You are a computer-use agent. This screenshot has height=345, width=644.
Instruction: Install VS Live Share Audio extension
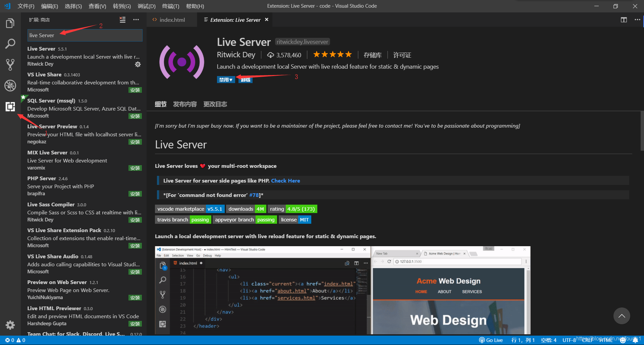[135, 272]
